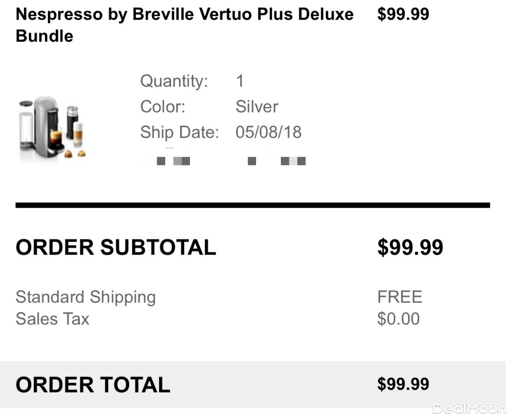
Task: Click the Sales Tax label
Action: [x=52, y=319]
